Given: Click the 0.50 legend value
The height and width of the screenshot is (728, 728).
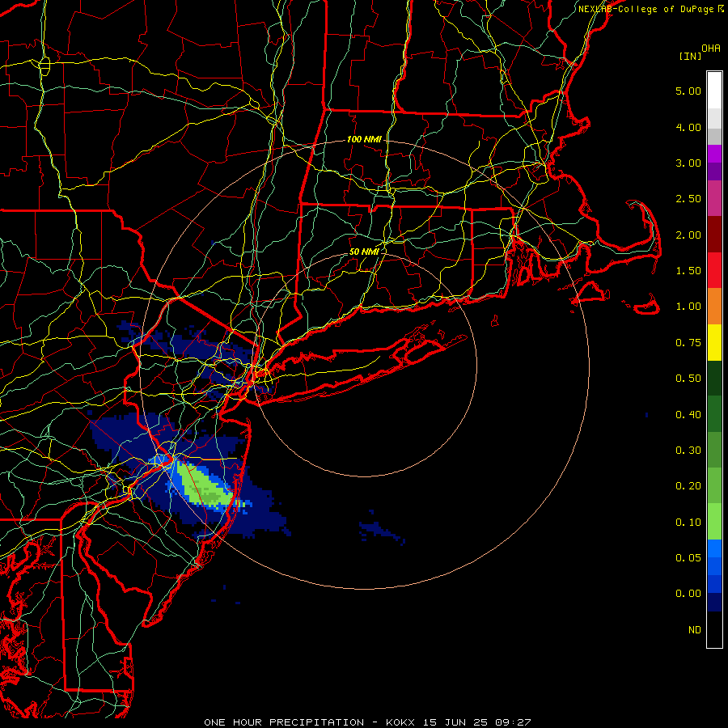Looking at the screenshot, I should tap(688, 379).
